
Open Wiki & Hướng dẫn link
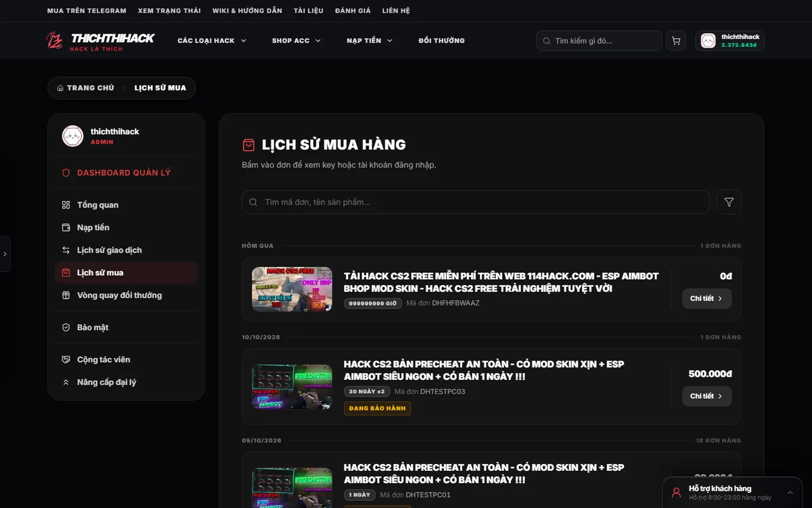tap(247, 10)
